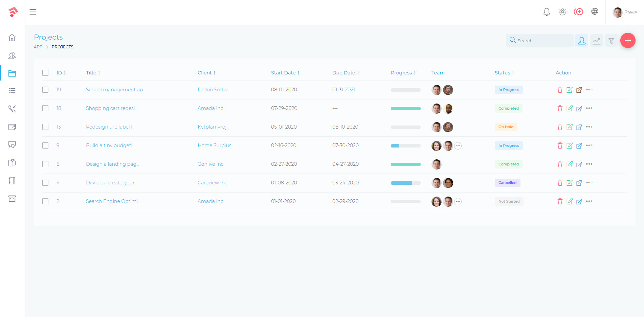
Task: Open the Payments/Wallet section in the sidebar
Action: pyautogui.click(x=12, y=127)
